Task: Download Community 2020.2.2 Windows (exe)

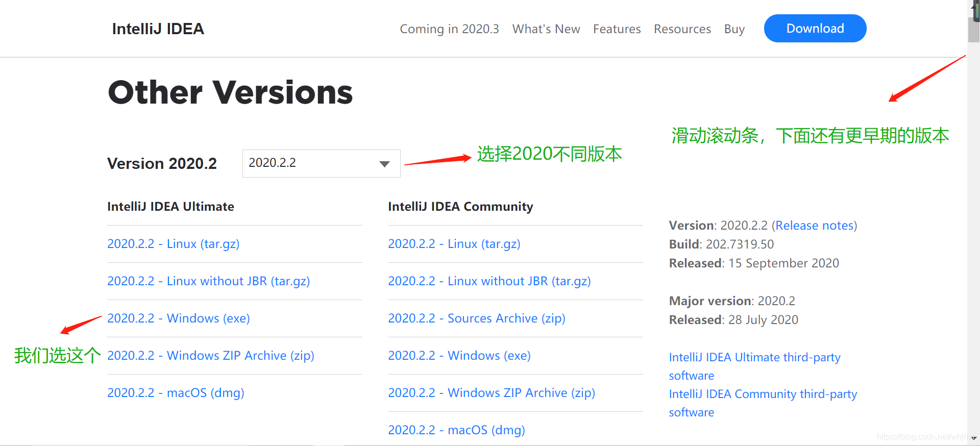Action: tap(459, 356)
